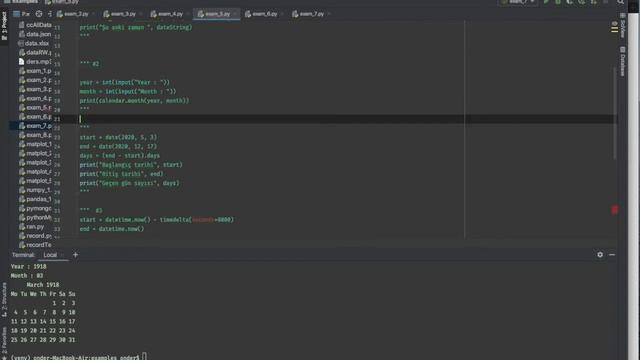Screen dimensions: 640x360
Task: Select numpy_1 file in project tree
Action: 35,190
